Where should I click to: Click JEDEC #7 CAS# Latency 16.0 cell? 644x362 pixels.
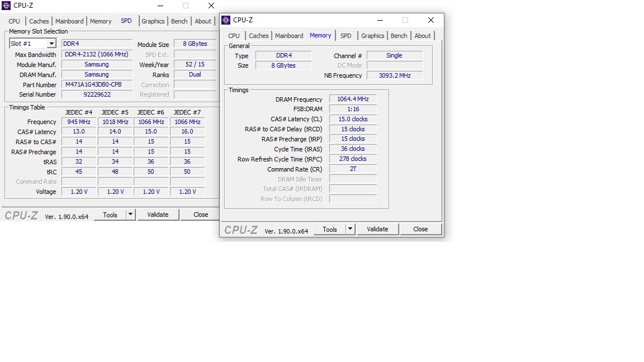click(x=187, y=131)
